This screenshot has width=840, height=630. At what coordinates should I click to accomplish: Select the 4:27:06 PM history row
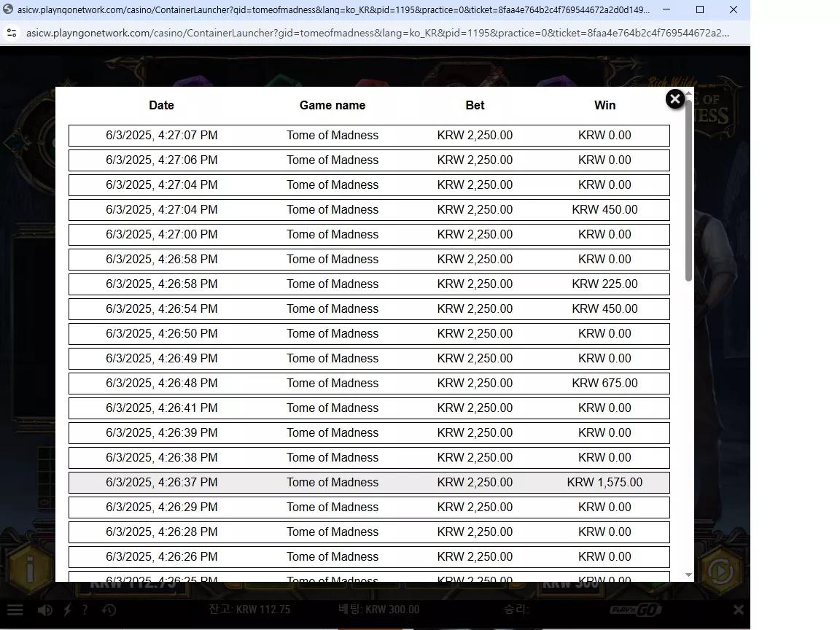click(x=369, y=160)
